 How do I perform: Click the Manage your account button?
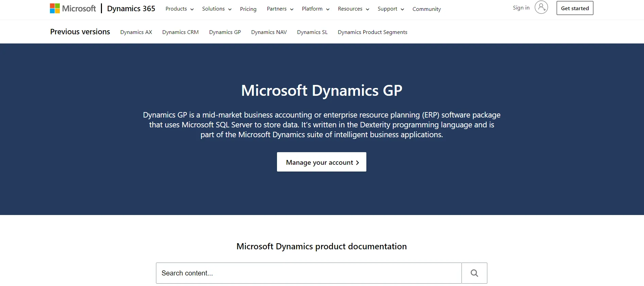pos(321,162)
